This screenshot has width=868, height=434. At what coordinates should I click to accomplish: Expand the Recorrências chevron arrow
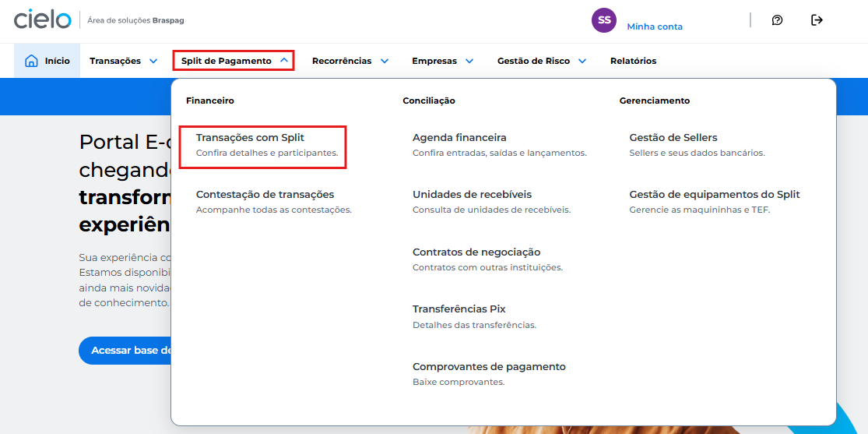pyautogui.click(x=385, y=61)
